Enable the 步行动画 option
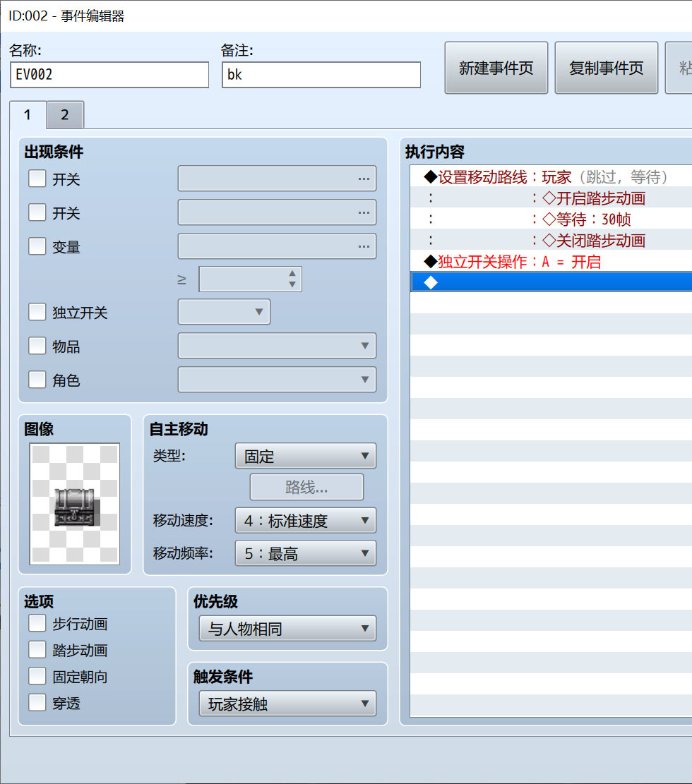 click(37, 624)
